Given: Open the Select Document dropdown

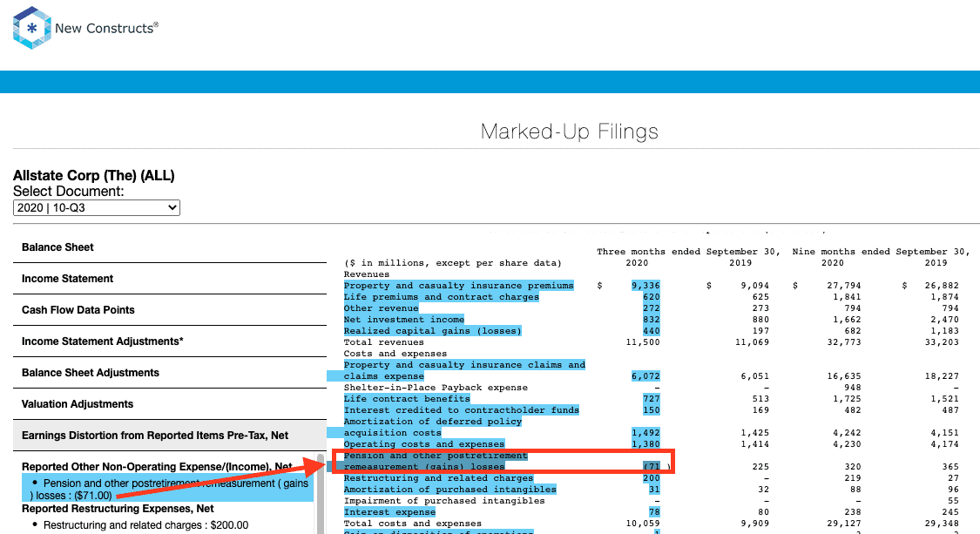Looking at the screenshot, I should [x=96, y=207].
